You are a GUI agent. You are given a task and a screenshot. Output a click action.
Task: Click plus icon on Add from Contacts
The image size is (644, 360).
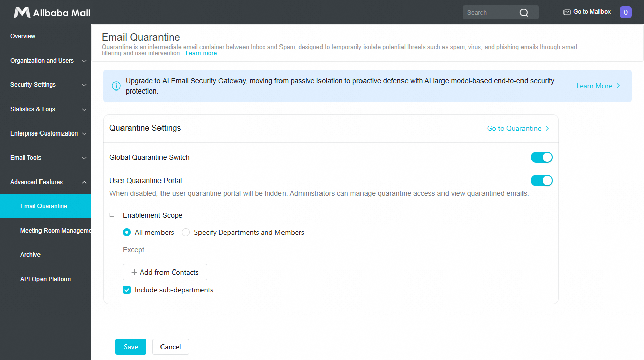coord(134,272)
